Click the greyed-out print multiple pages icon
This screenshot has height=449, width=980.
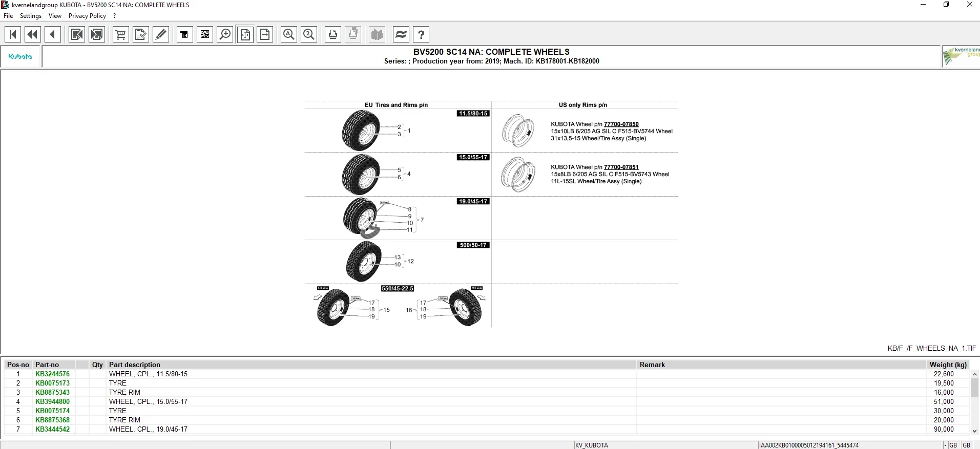click(353, 34)
